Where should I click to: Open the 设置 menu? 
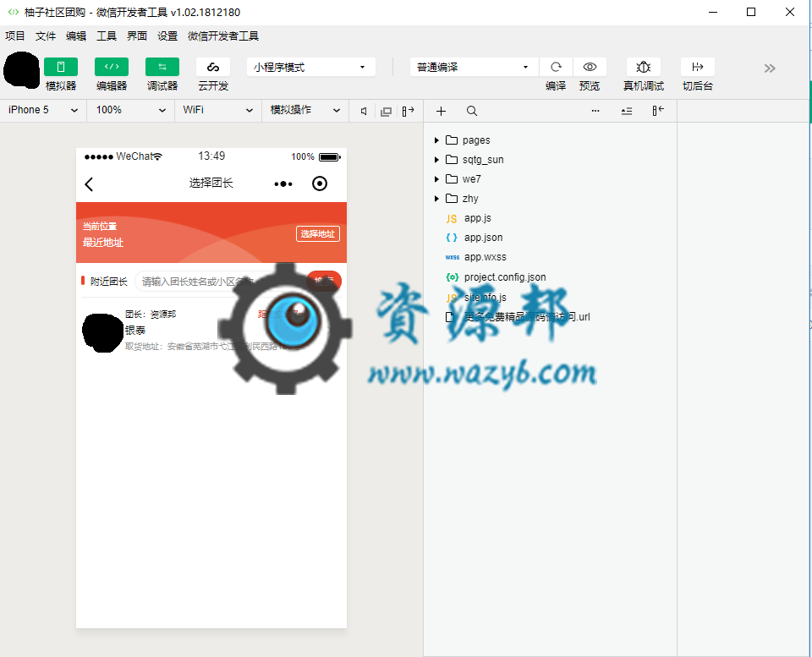[167, 36]
